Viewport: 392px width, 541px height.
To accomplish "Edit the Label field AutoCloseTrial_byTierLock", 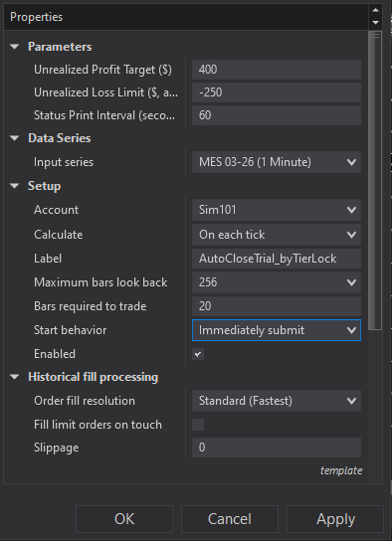I will [277, 259].
